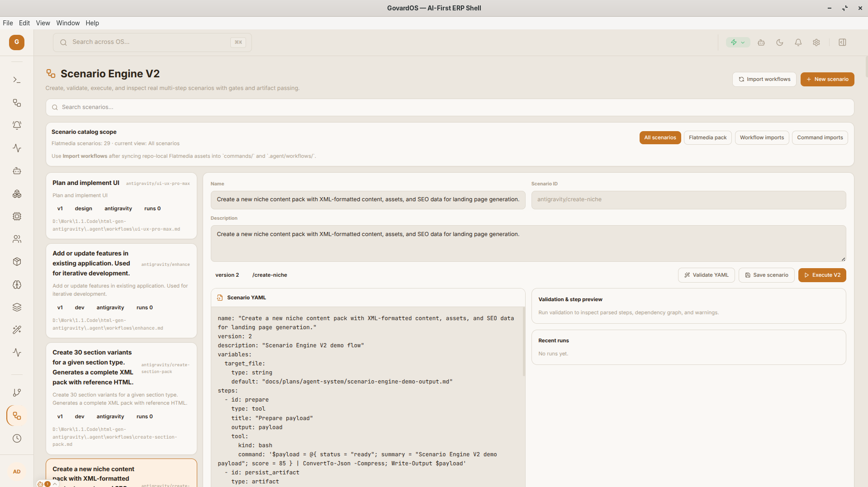Open the CPU chip sidebar icon

[x=17, y=216]
